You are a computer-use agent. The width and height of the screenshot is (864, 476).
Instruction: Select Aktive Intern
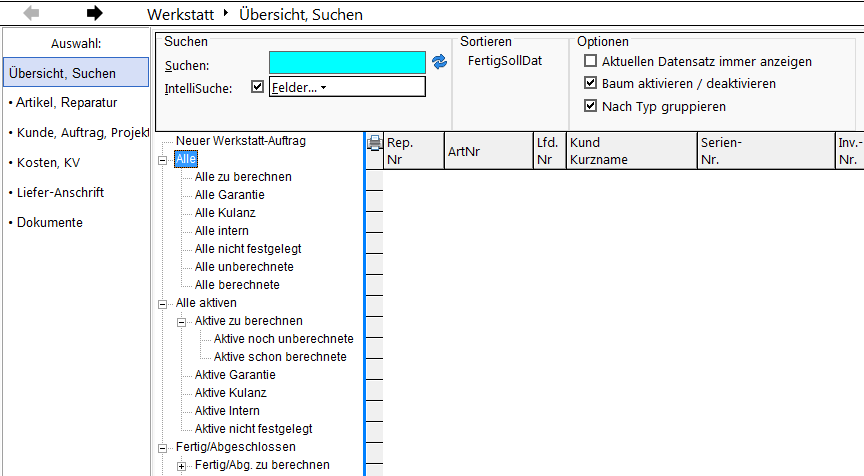point(227,410)
